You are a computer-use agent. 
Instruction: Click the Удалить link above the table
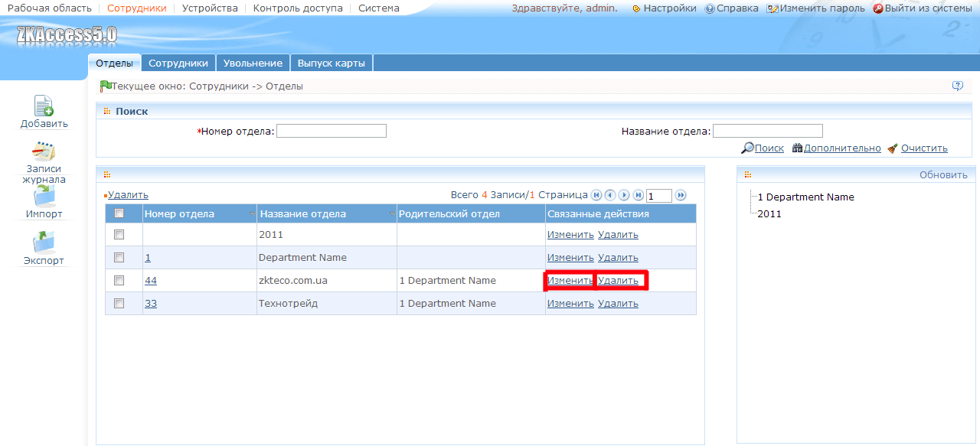tap(128, 195)
